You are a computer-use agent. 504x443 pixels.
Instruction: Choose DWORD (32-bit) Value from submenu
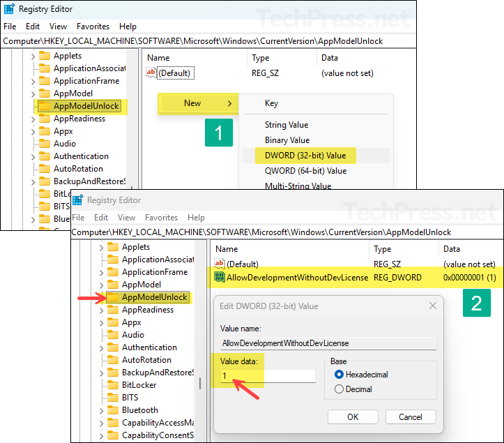tap(316, 156)
